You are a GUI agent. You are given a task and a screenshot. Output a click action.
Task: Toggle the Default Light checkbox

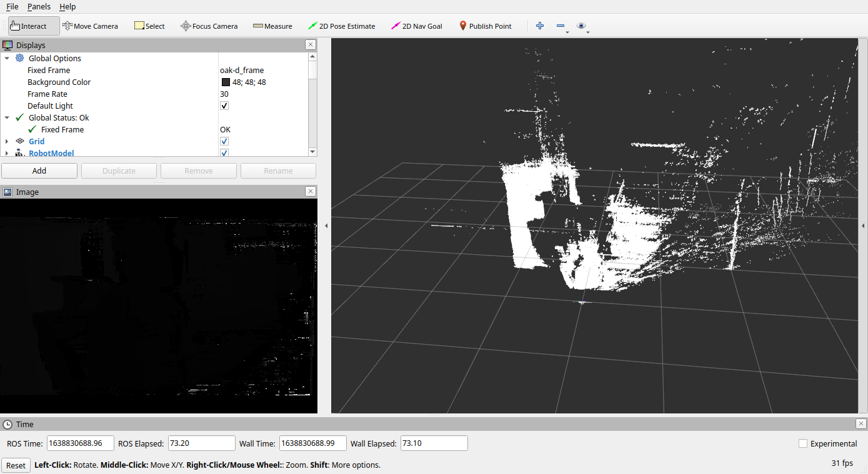click(x=224, y=106)
